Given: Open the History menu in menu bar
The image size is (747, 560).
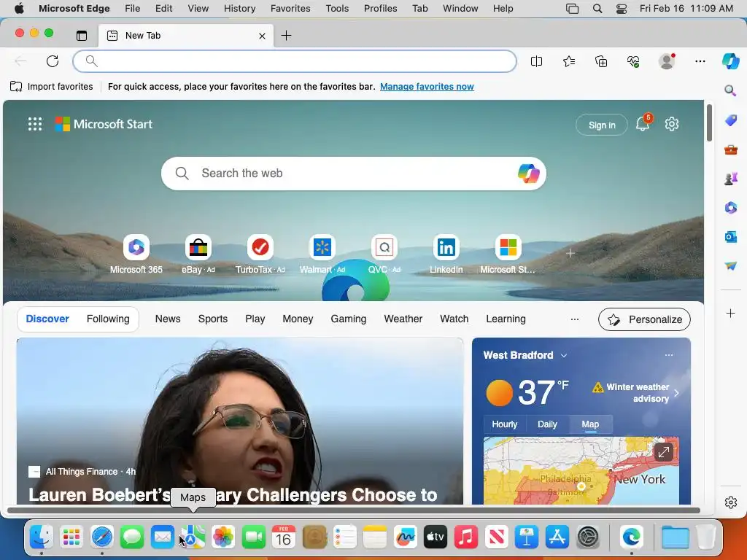Looking at the screenshot, I should [239, 9].
